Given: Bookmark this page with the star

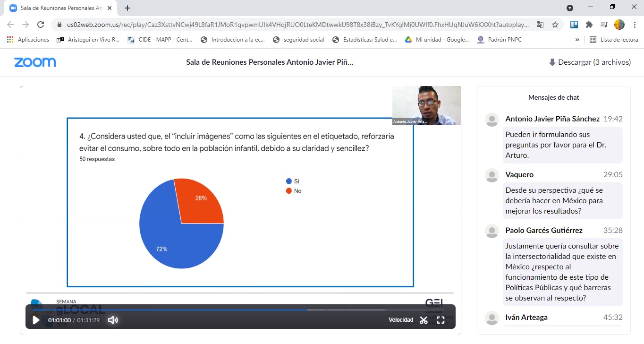Looking at the screenshot, I should pyautogui.click(x=555, y=25).
